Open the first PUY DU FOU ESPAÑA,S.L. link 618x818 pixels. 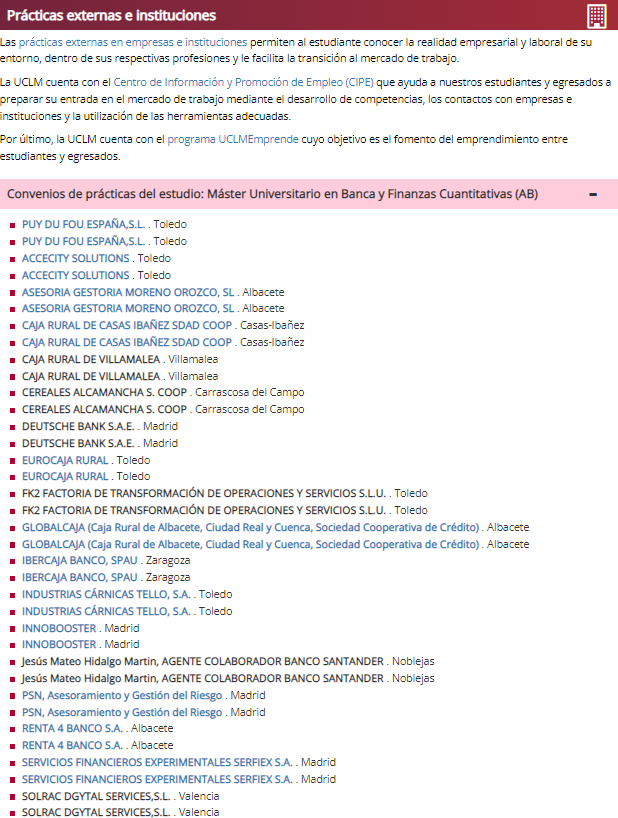pos(83,224)
